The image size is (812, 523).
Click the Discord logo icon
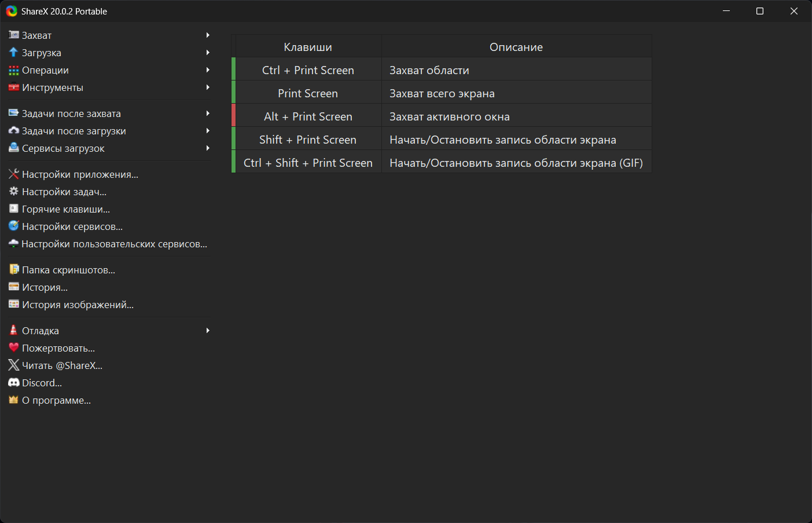14,383
